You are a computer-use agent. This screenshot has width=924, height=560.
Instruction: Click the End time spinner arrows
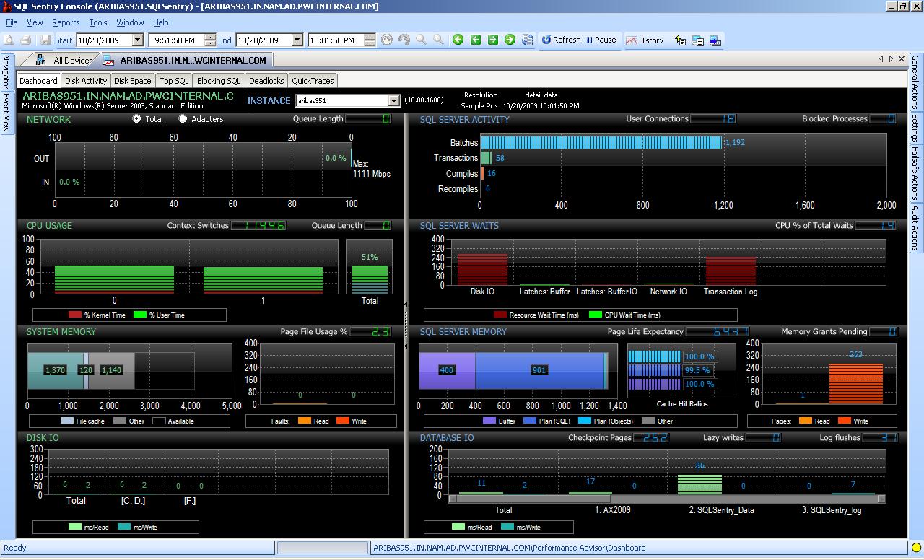370,40
